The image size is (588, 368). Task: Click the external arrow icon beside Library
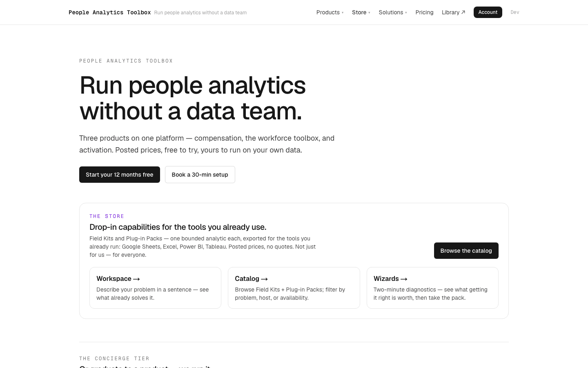pos(463,12)
